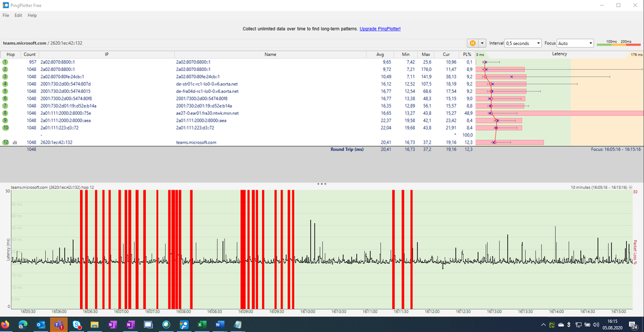Pause the trace with the orange button

[x=472, y=43]
